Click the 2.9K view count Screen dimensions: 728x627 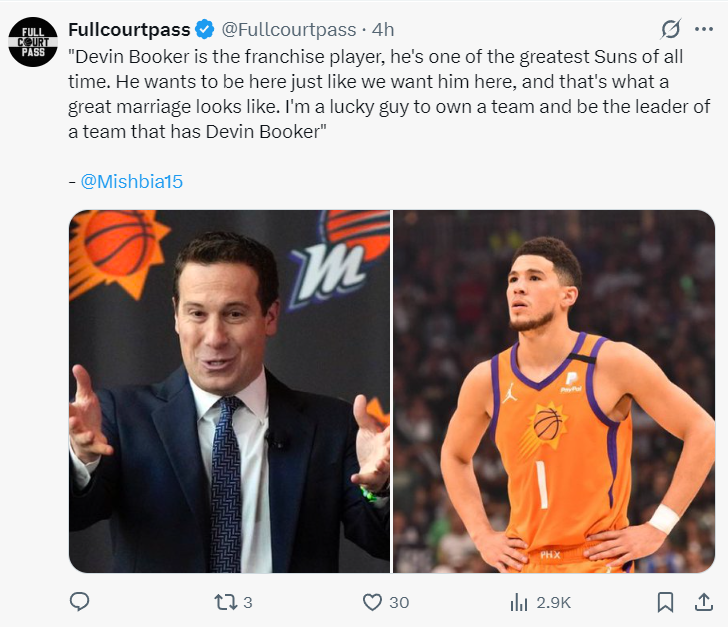553,602
